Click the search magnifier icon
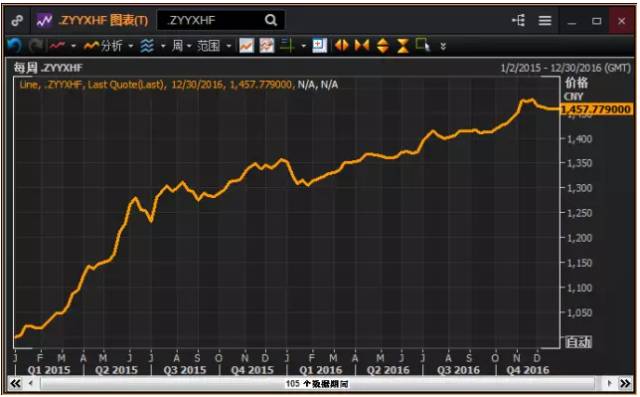This screenshot has width=640, height=397. click(x=271, y=20)
